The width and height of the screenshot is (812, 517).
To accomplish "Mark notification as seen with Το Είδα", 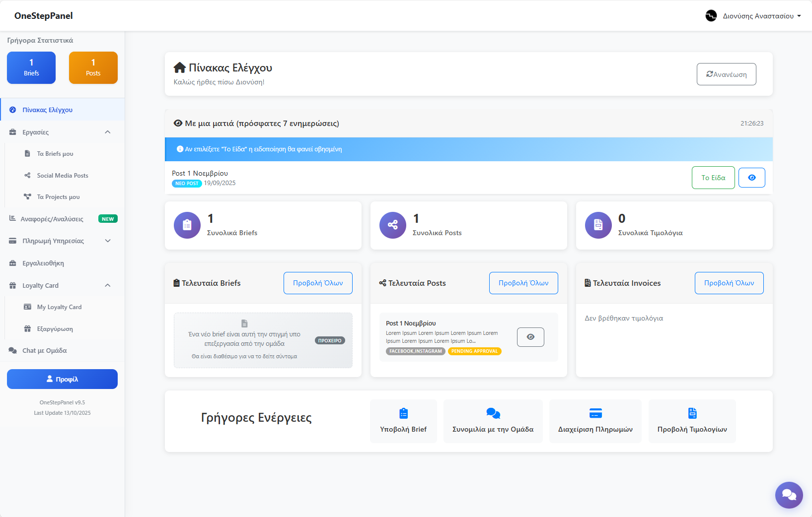I will (x=713, y=178).
